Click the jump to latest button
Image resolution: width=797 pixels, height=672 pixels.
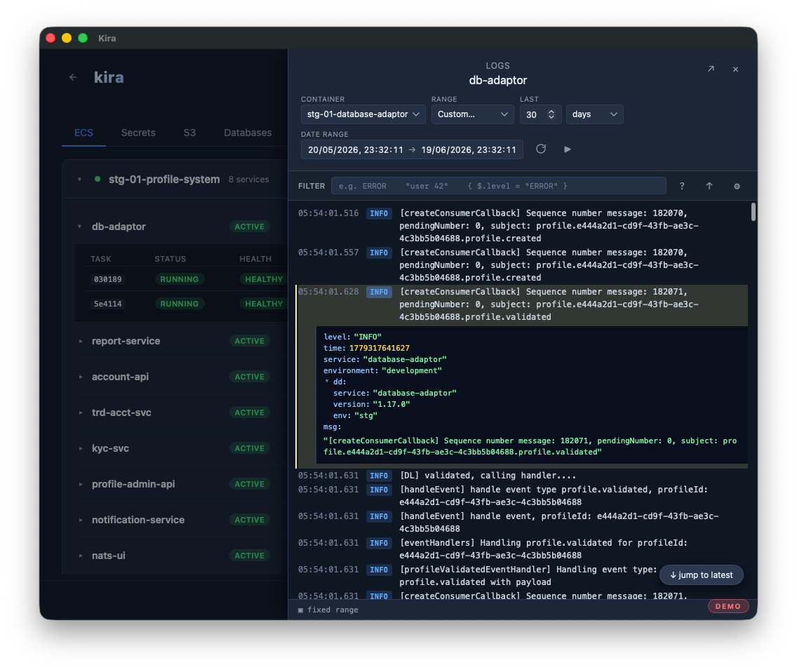coord(702,575)
